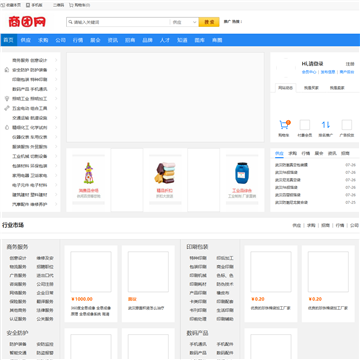Click the 注册 register link
Screen dimensions: 360x360
coord(350,64)
